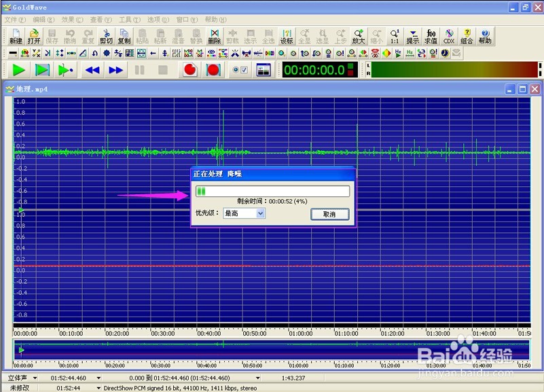Screen dimensions: 544x392
Task: Click the 放大 zoom in magnifier
Action: tap(359, 37)
